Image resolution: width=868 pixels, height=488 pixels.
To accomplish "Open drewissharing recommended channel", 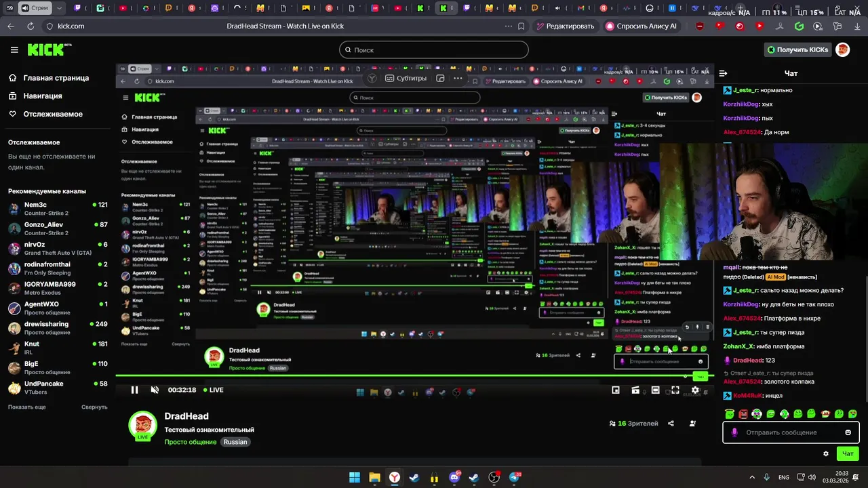I will click(x=58, y=327).
